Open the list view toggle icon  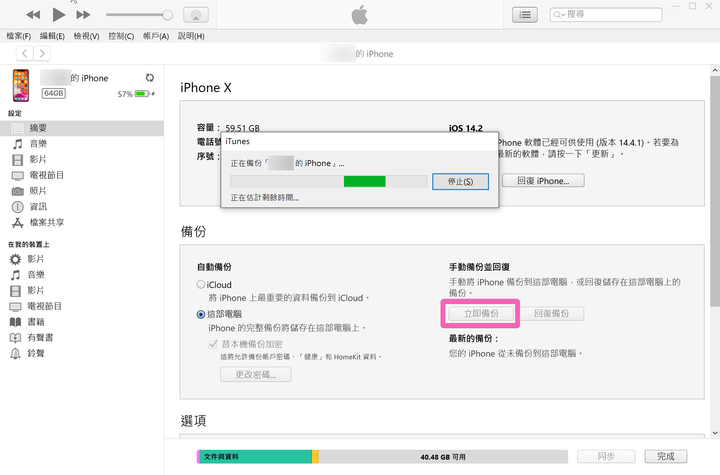525,15
